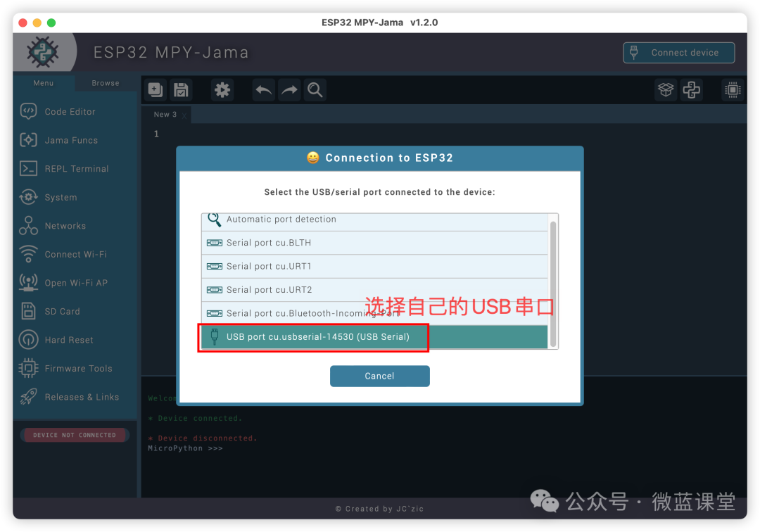Click the Connect device button

(678, 52)
